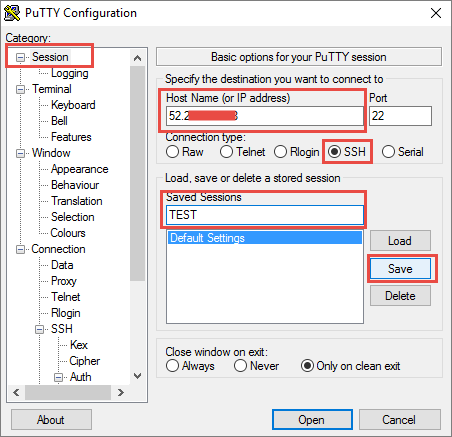Click category tree scroll left arrow
The image size is (452, 437).
(16, 392)
